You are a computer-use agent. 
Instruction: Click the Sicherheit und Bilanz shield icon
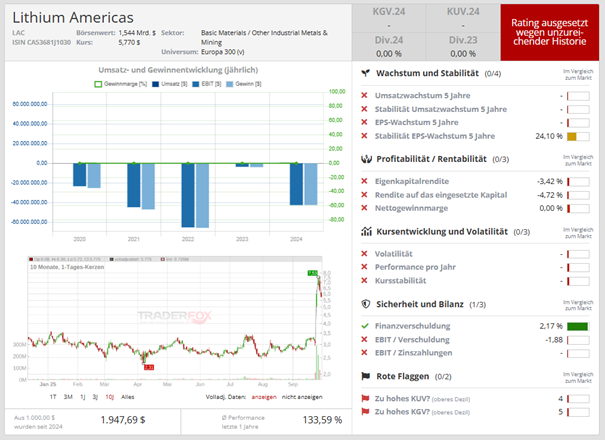365,304
